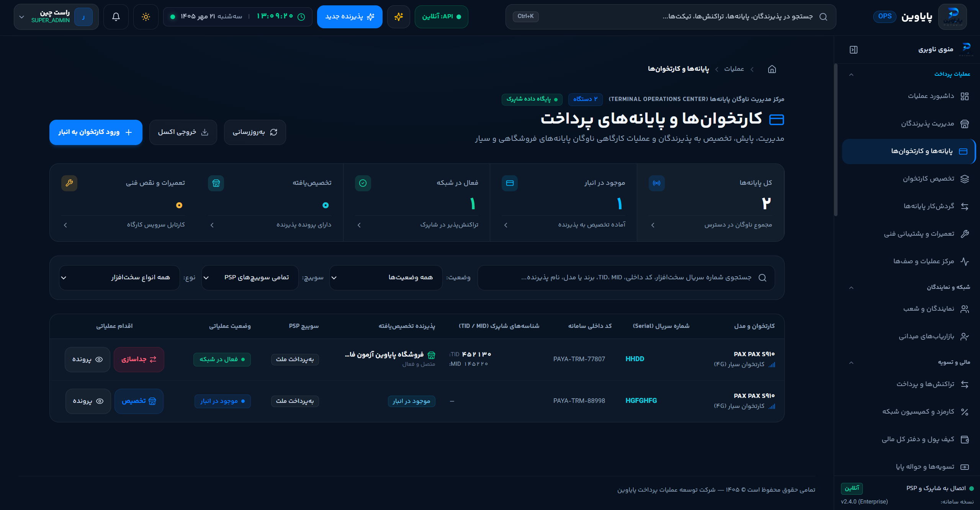980x510 pixels.
Task: Open the کل پایانه‌ها stat card
Action: pyautogui.click(x=710, y=203)
